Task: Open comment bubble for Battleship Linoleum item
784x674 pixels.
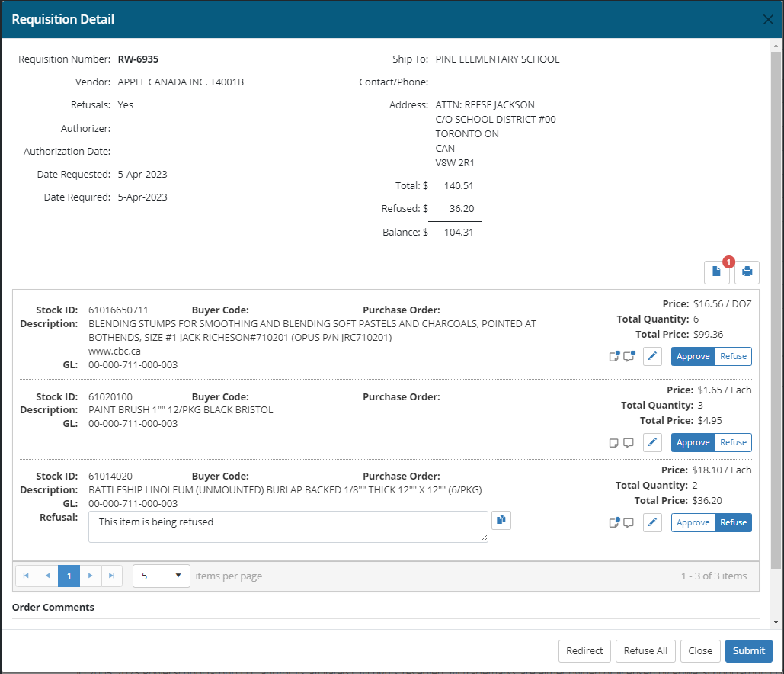Action: (629, 523)
